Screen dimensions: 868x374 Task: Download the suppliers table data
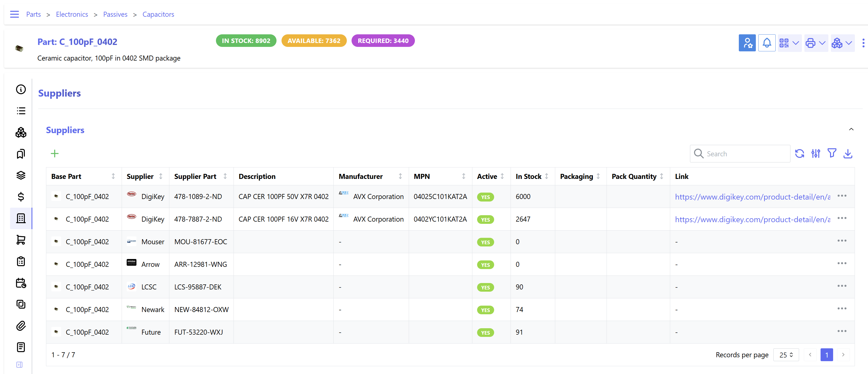point(848,154)
